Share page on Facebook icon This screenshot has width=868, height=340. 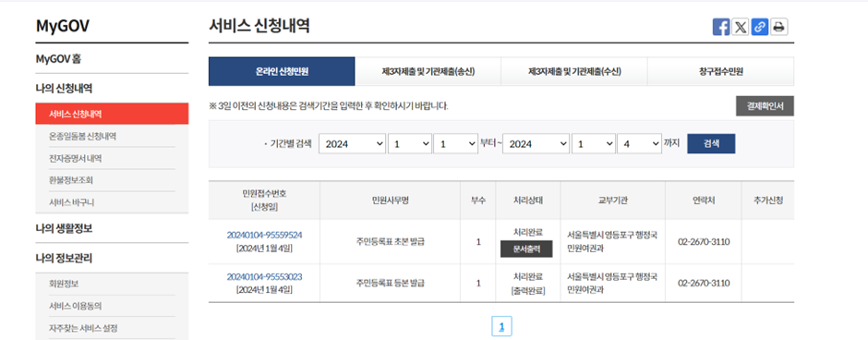tap(721, 27)
